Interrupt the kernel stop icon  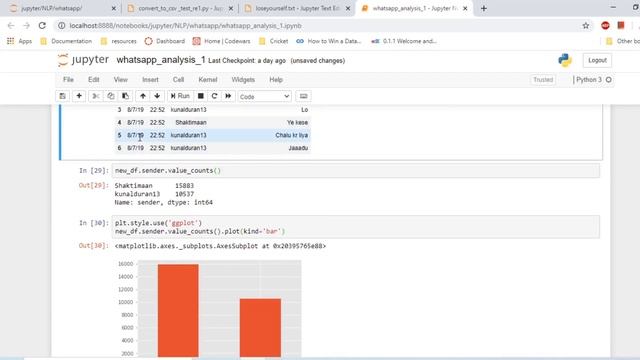(x=200, y=96)
